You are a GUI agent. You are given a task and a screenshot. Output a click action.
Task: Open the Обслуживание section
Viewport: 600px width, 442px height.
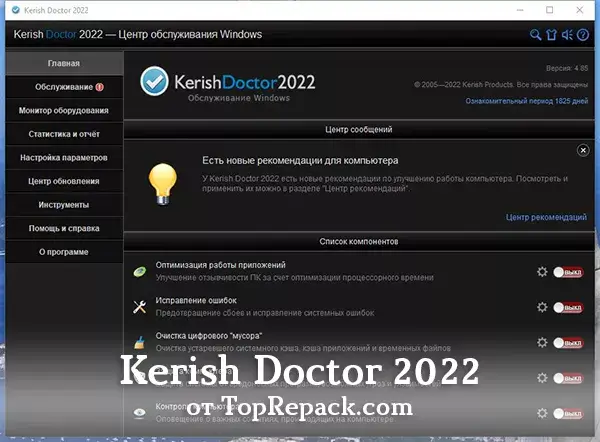pos(64,87)
